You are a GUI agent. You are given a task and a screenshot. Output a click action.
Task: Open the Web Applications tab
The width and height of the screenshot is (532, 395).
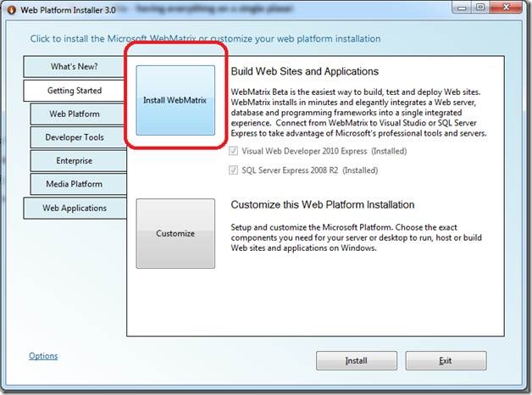pos(75,208)
